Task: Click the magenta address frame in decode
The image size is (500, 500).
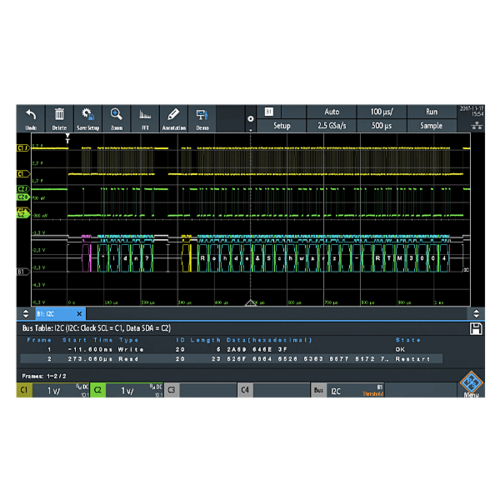Action: (x=87, y=258)
